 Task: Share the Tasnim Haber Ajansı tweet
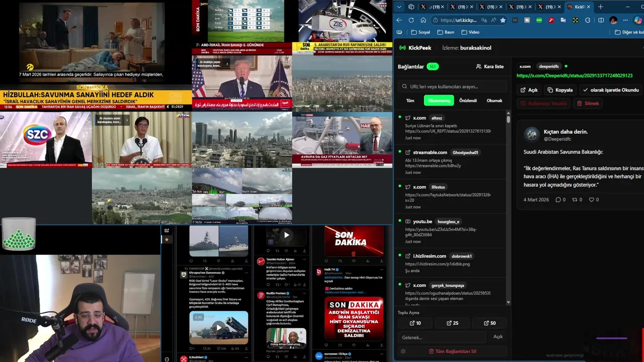(303, 285)
